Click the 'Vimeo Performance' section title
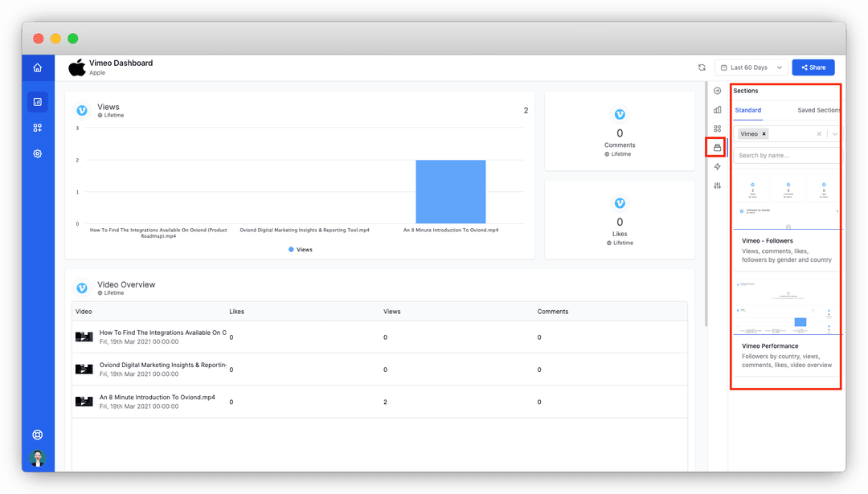The height and width of the screenshot is (494, 868). tap(770, 345)
